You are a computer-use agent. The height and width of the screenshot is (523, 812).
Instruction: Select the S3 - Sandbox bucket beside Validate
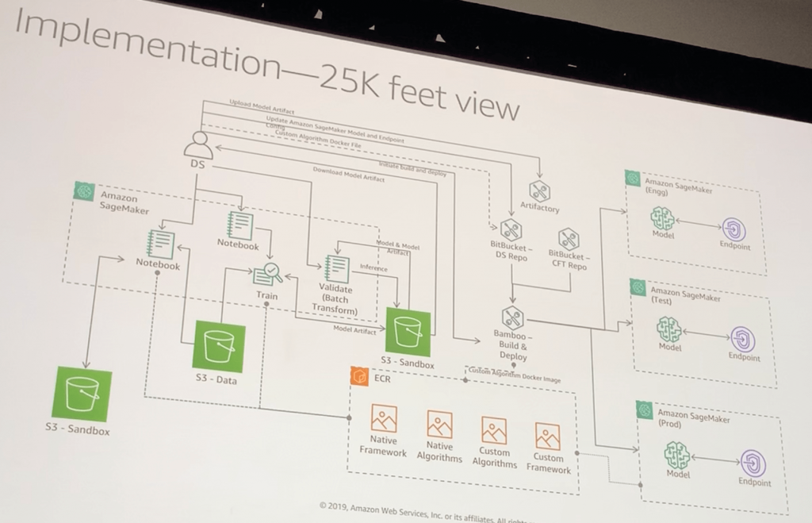point(408,332)
